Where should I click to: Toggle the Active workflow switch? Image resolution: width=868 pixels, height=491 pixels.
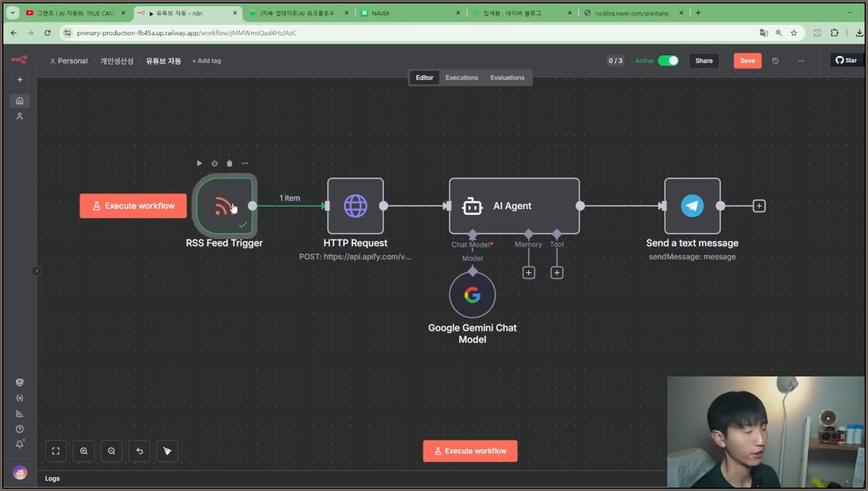point(668,61)
